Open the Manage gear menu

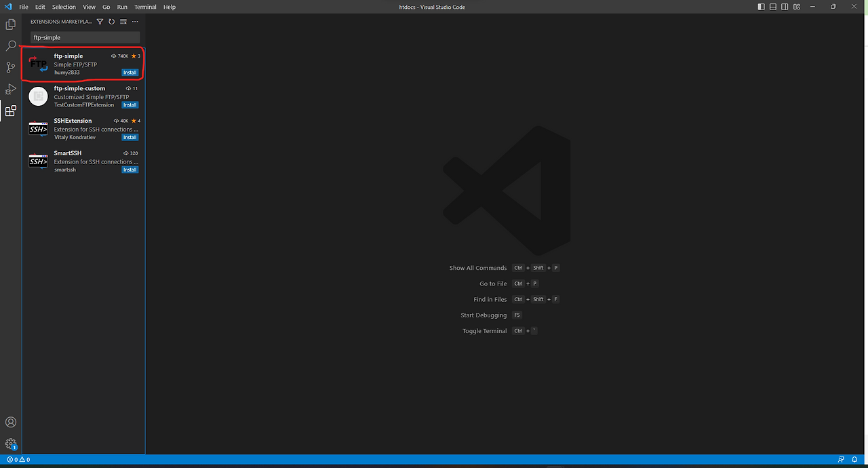pyautogui.click(x=10, y=444)
